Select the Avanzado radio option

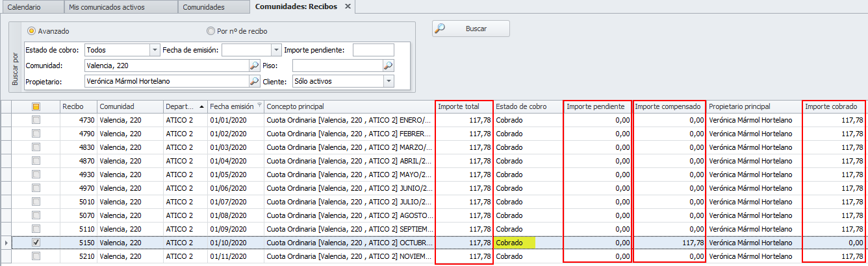click(x=31, y=30)
